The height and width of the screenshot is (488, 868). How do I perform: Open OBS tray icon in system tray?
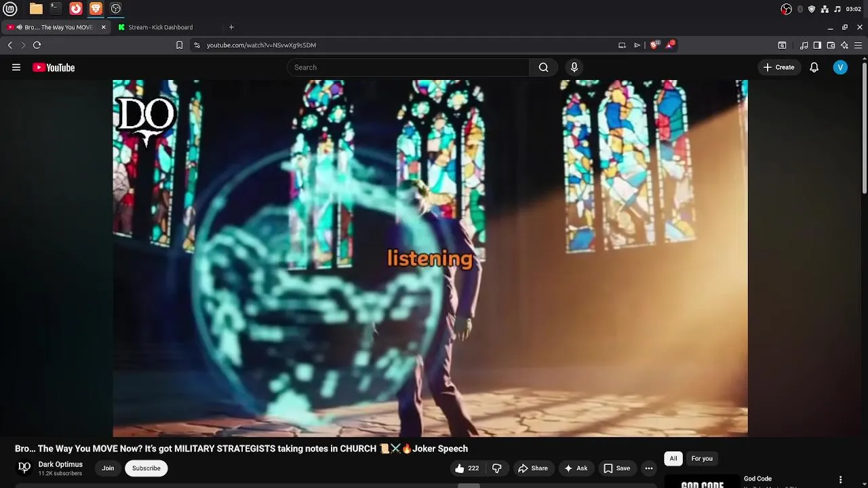(786, 9)
